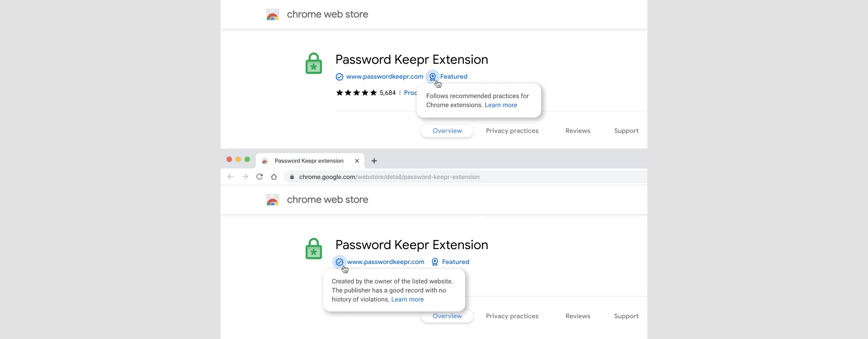Select the Password Keepr extension browser tab
Image resolution: width=868 pixels, height=339 pixels.
coord(310,161)
